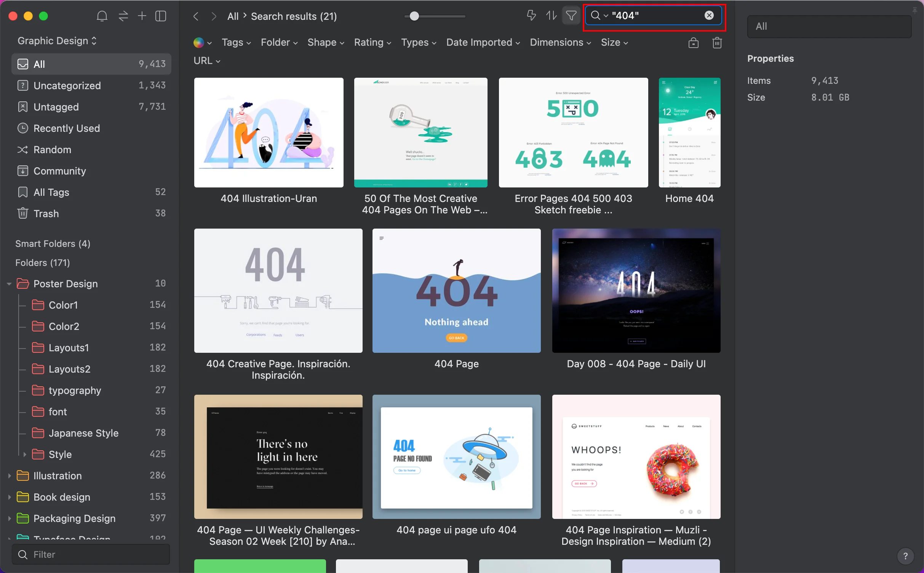
Task: Click the Smart Folders (4) header
Action: tap(53, 243)
